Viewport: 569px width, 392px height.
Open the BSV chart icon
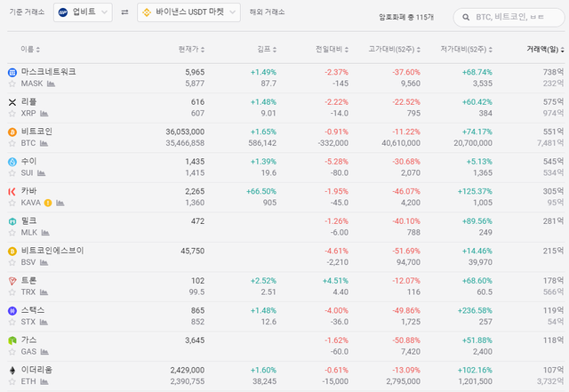[x=44, y=262]
